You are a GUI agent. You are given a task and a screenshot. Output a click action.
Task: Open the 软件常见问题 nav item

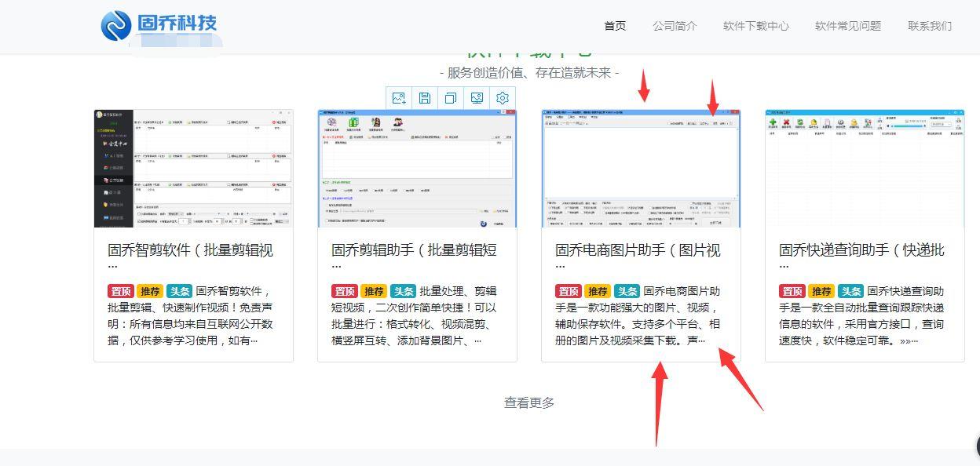point(848,26)
